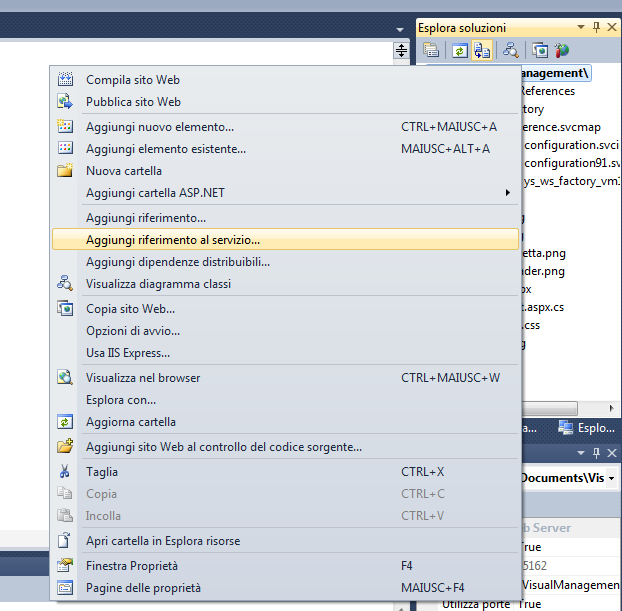Image resolution: width=622 pixels, height=611 pixels.
Task: Click the 5162 port value in Properties
Action: click(x=534, y=565)
